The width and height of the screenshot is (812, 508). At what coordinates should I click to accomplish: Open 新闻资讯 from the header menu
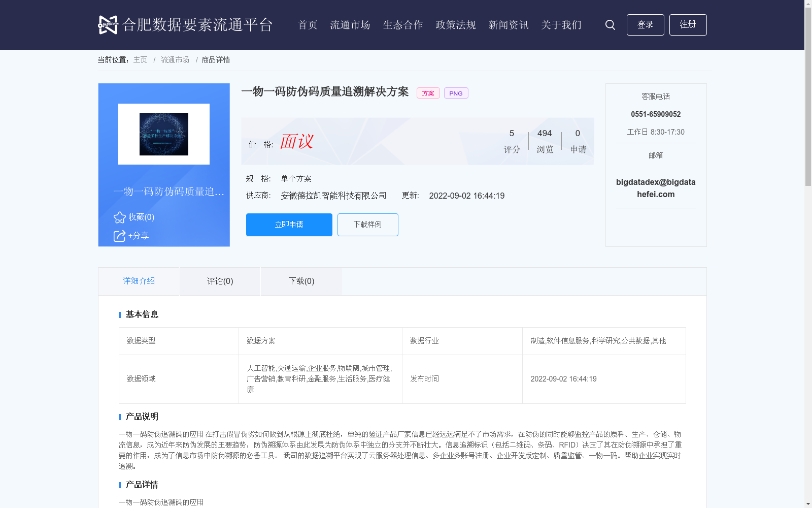509,25
